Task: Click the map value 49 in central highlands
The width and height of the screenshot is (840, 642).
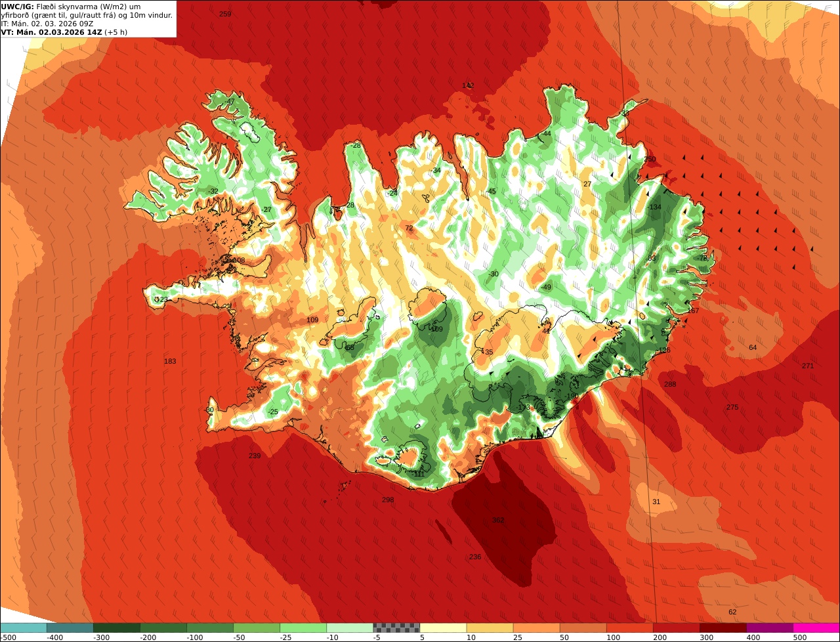Action: click(547, 287)
